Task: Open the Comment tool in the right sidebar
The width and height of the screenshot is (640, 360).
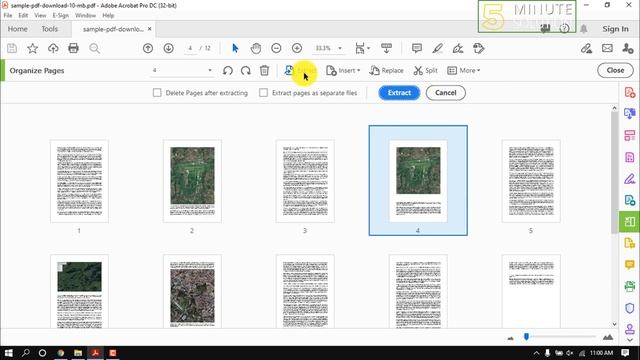Action: click(x=629, y=265)
